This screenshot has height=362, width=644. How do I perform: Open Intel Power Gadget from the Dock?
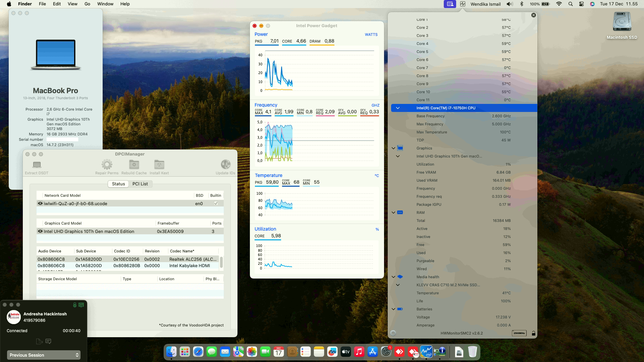(x=426, y=352)
